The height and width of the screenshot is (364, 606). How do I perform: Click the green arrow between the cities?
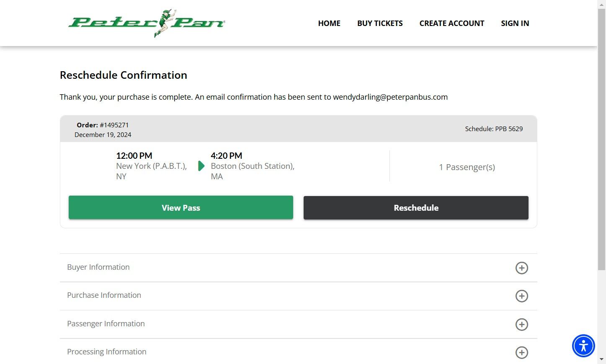pos(201,166)
